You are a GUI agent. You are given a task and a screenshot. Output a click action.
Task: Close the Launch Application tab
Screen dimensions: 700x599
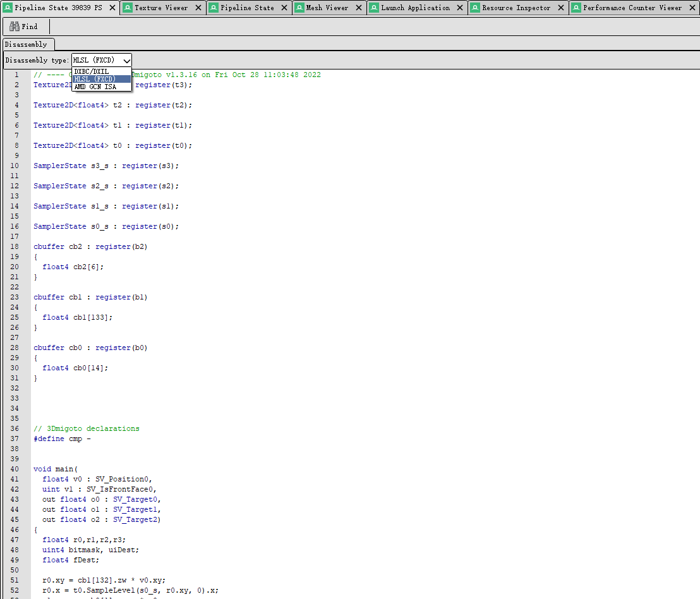[x=461, y=8]
